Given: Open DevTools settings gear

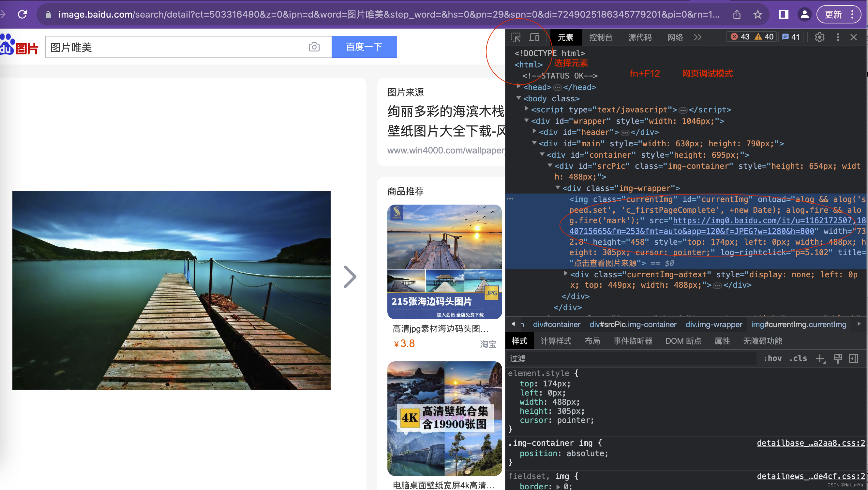Looking at the screenshot, I should [820, 37].
